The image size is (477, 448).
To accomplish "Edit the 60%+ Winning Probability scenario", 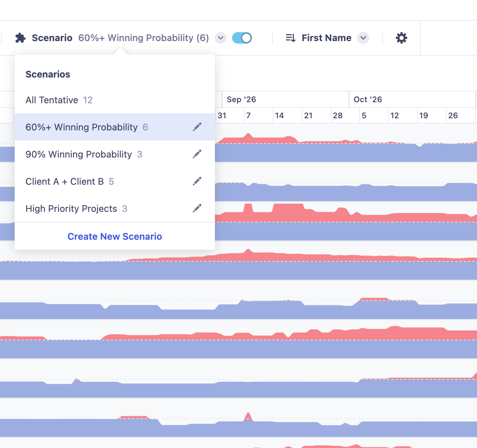I will 197,127.
